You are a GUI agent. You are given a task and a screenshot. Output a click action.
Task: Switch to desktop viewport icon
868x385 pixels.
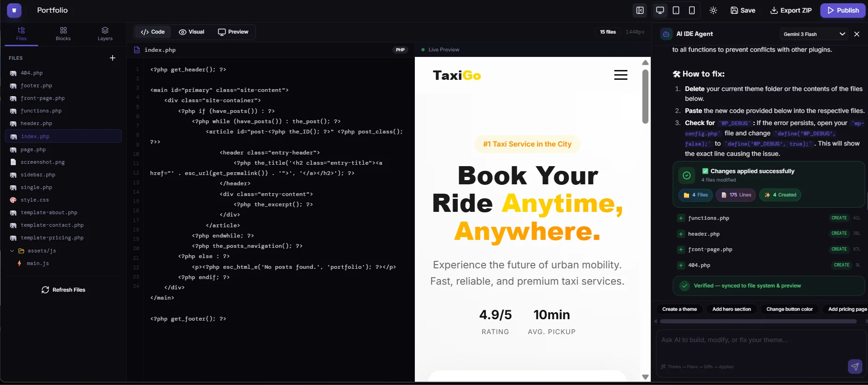660,10
